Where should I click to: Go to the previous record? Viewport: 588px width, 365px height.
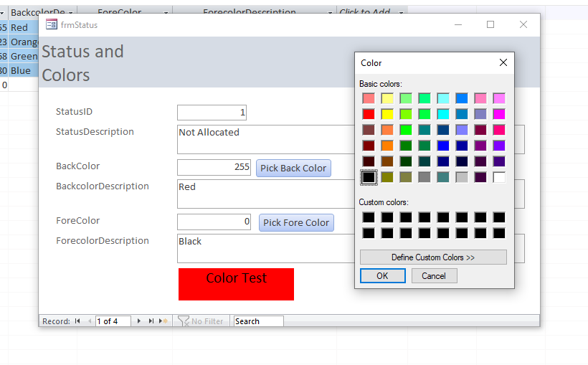[90, 321]
